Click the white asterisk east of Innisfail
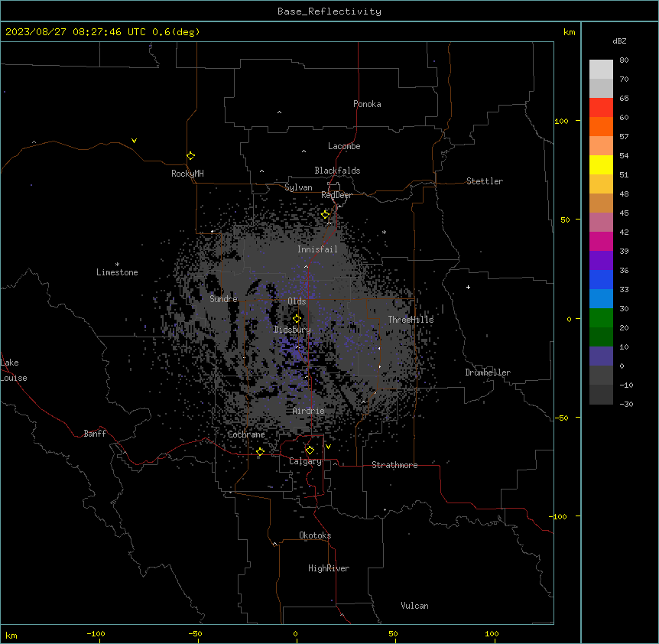The width and height of the screenshot is (659, 644). click(x=384, y=232)
